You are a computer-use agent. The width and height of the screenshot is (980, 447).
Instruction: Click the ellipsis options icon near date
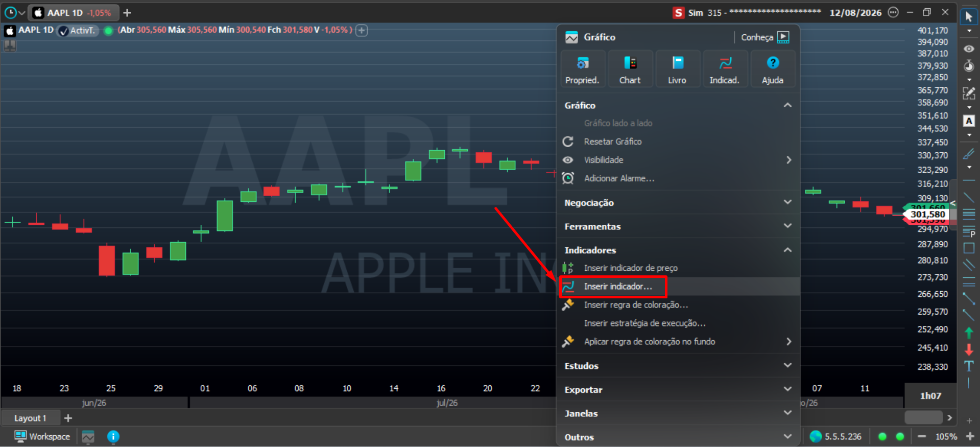coord(893,12)
